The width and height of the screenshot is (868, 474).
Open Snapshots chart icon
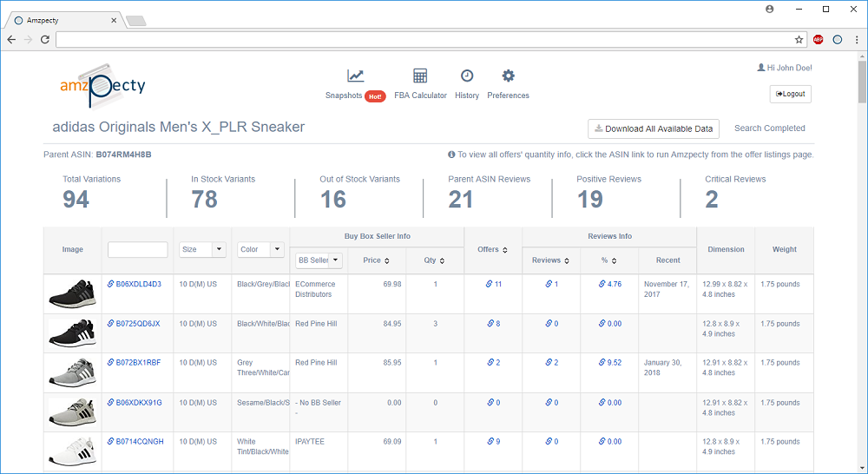(355, 76)
